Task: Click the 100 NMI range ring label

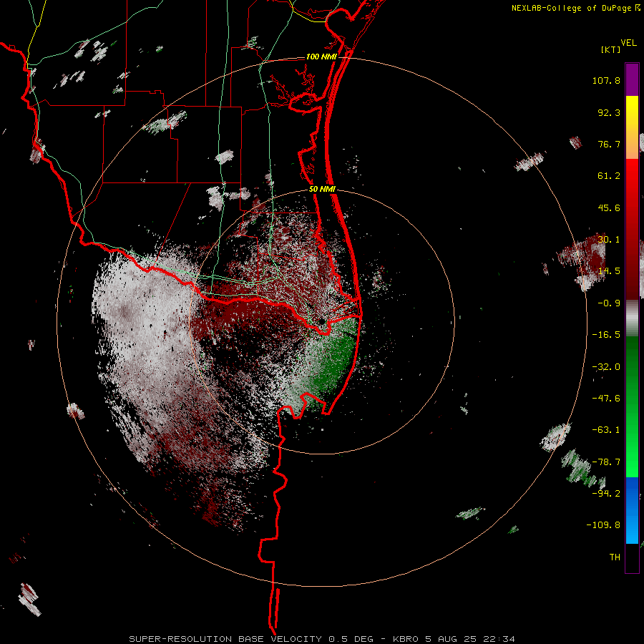Action: (321, 57)
